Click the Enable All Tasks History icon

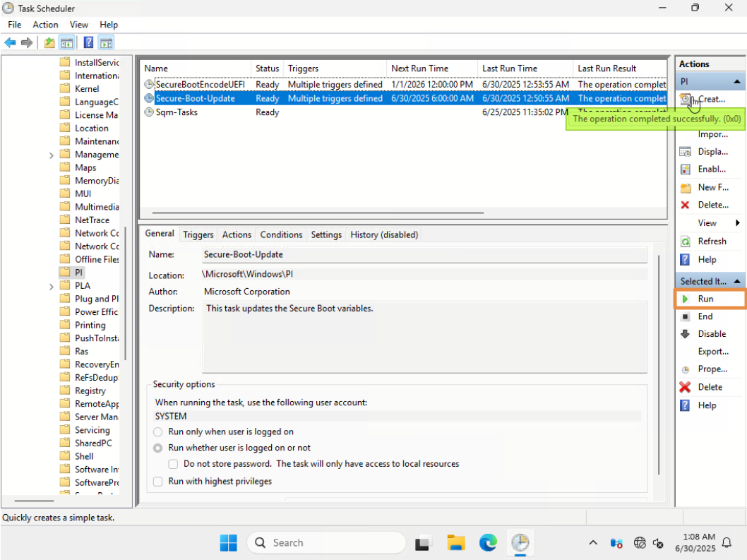coord(708,169)
